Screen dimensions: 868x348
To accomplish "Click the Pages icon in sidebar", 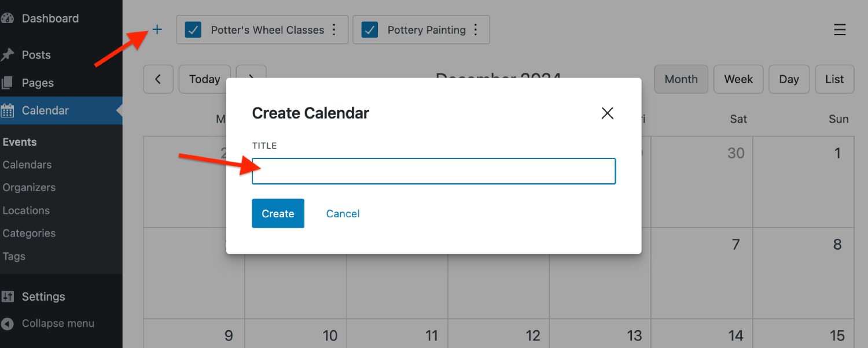I will [7, 83].
